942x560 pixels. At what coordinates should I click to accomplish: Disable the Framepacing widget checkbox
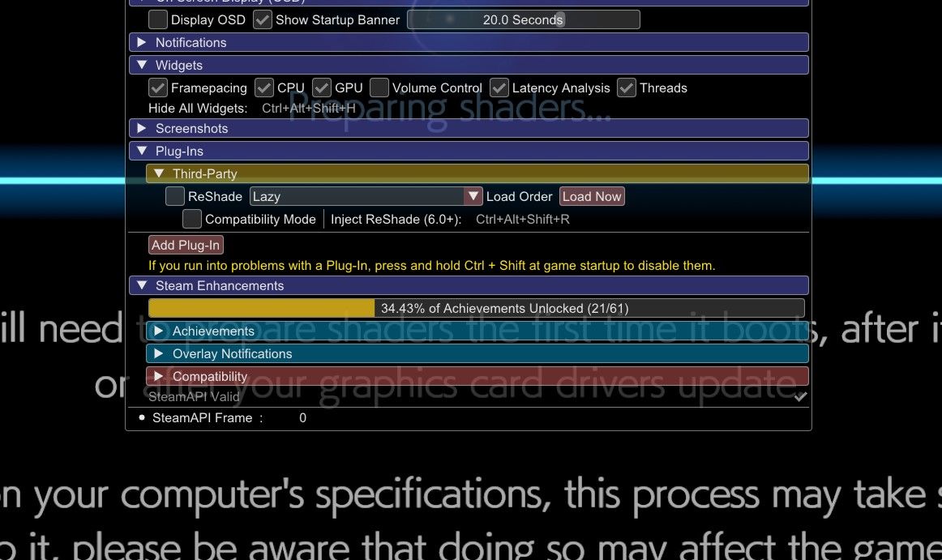point(158,88)
